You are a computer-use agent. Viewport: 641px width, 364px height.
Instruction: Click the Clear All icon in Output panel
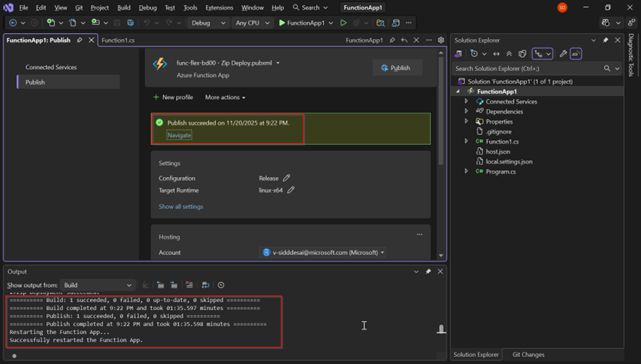click(x=189, y=285)
